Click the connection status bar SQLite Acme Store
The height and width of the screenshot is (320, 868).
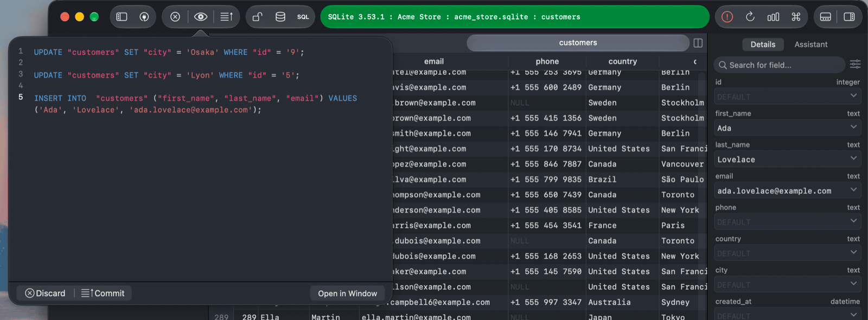click(x=515, y=17)
